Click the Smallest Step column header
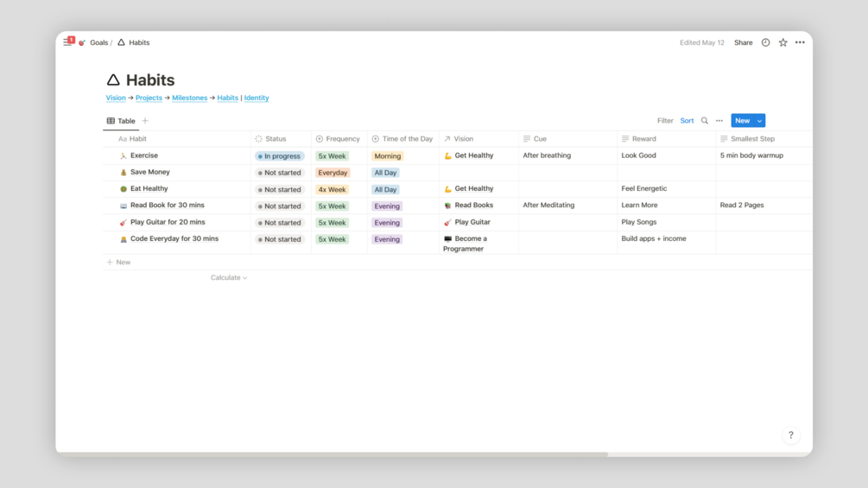 [764, 139]
